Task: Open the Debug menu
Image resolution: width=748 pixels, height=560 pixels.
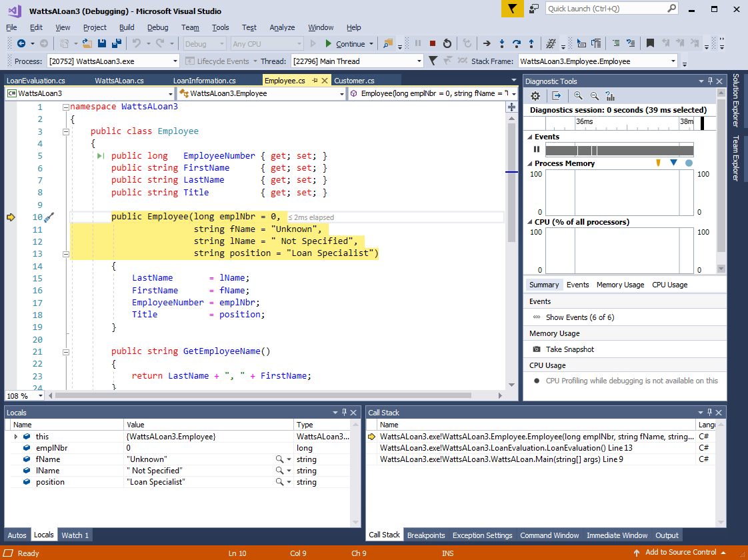Action: pyautogui.click(x=157, y=27)
